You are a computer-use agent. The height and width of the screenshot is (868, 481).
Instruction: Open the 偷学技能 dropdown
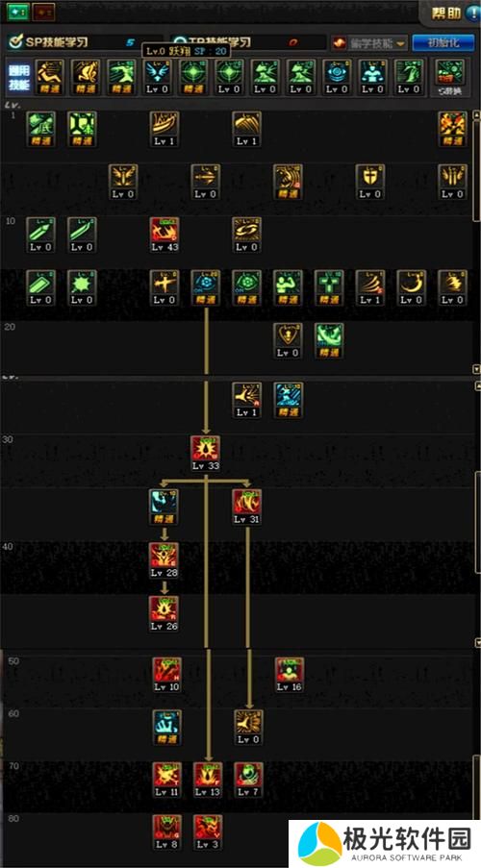coord(369,42)
